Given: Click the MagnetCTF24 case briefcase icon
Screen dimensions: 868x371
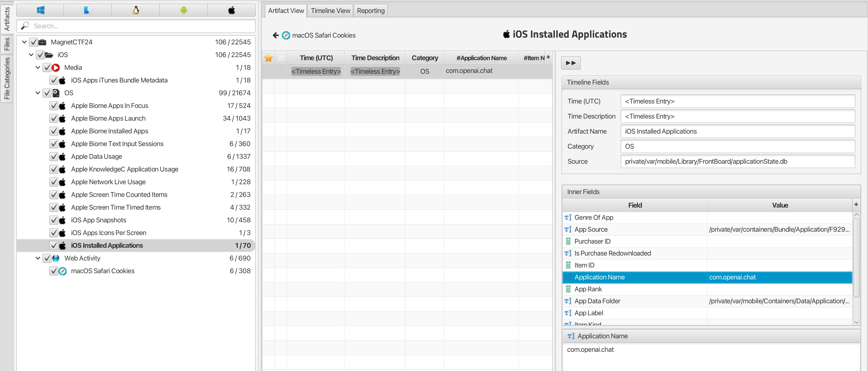Looking at the screenshot, I should (43, 42).
